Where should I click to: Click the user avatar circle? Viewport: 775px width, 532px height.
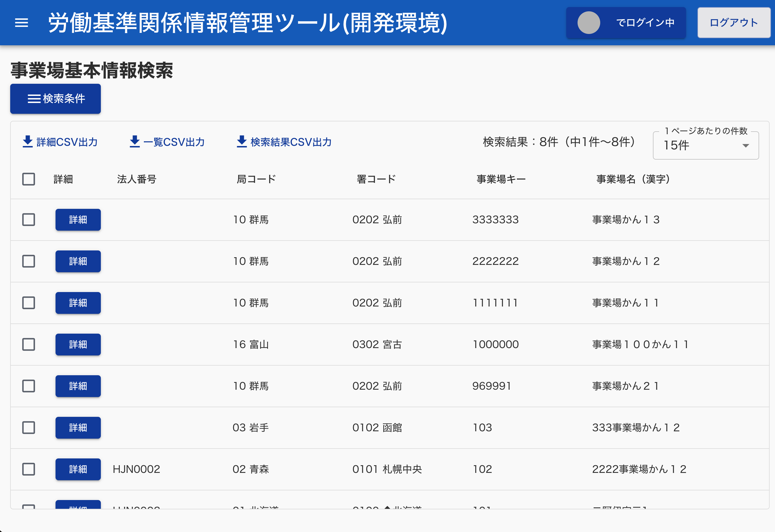coord(589,23)
